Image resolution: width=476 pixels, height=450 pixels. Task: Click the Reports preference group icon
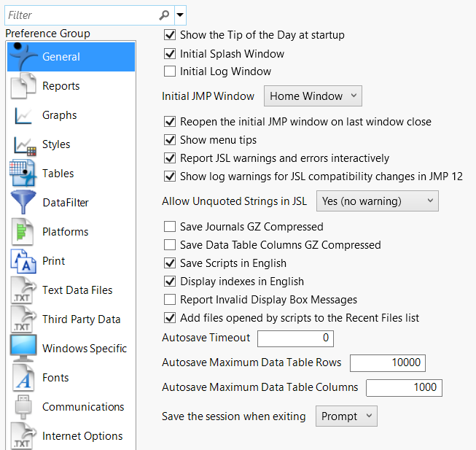pyautogui.click(x=23, y=86)
